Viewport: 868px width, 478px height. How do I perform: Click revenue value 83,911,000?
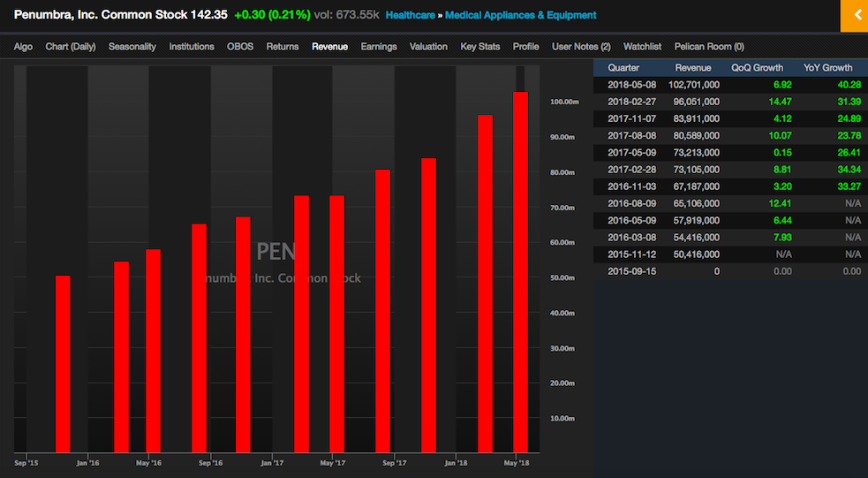[697, 118]
